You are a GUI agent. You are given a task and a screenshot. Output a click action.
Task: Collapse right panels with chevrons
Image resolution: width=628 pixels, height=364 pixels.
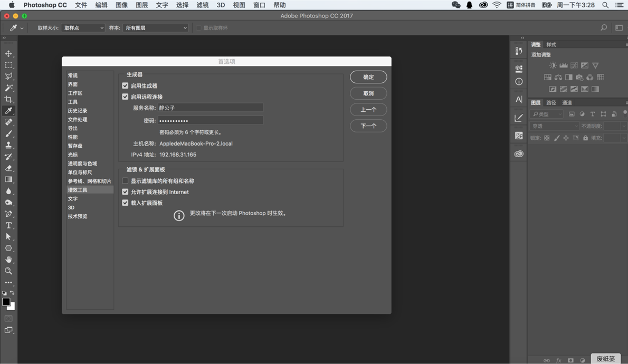pyautogui.click(x=522, y=38)
